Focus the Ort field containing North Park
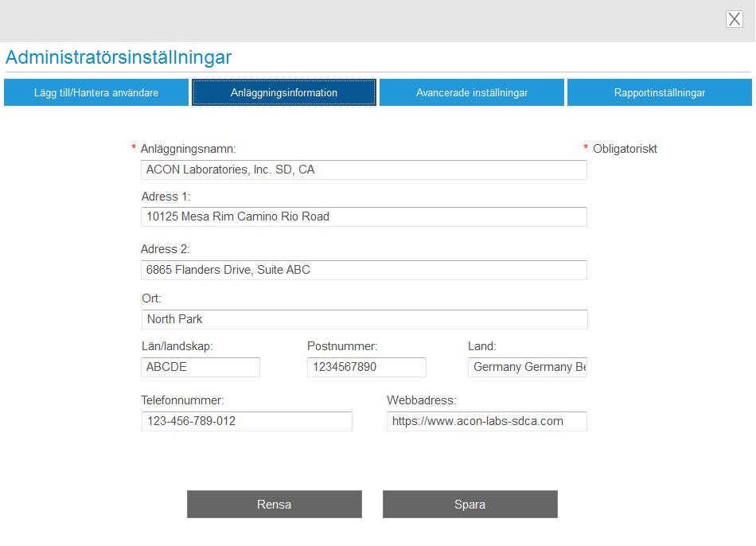This screenshot has width=756, height=546. click(x=364, y=319)
